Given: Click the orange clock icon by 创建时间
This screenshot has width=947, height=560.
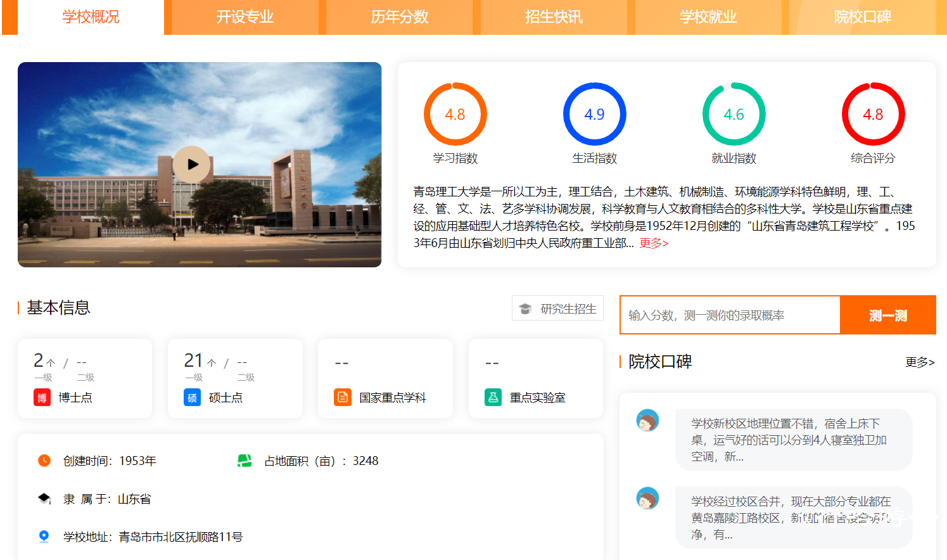Looking at the screenshot, I should click(44, 461).
